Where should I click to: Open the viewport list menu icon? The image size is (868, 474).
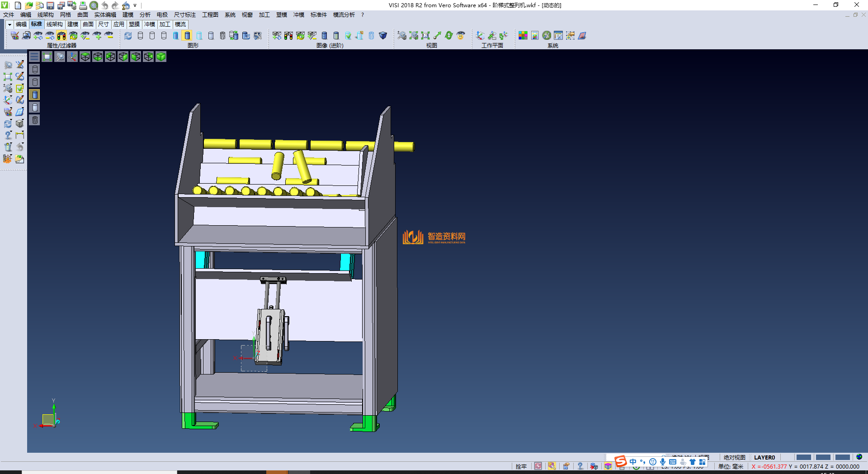[x=34, y=57]
